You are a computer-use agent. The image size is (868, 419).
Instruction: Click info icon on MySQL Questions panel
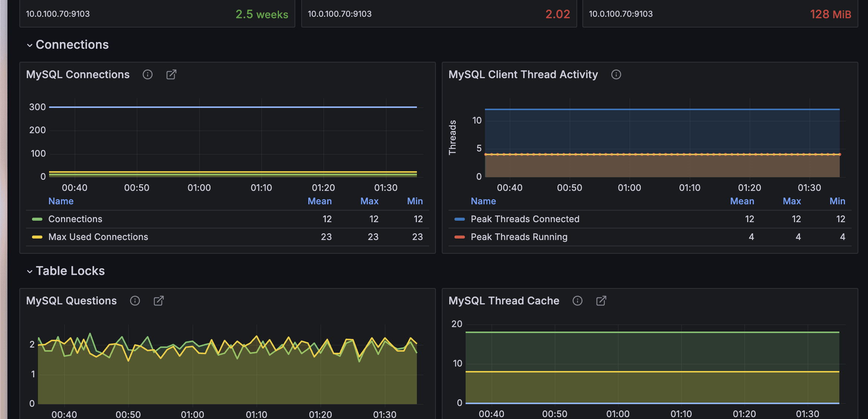point(135,301)
